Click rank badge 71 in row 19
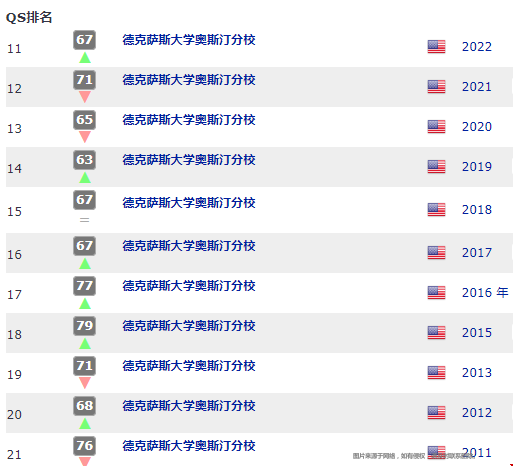Image resolution: width=513 pixels, height=466 pixels. 85,366
